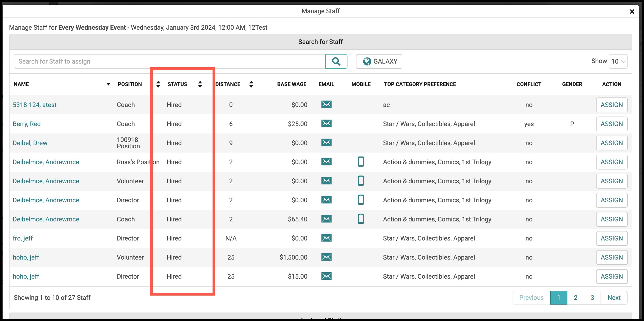Click the Previous page button
The height and width of the screenshot is (321, 644).
(532, 298)
